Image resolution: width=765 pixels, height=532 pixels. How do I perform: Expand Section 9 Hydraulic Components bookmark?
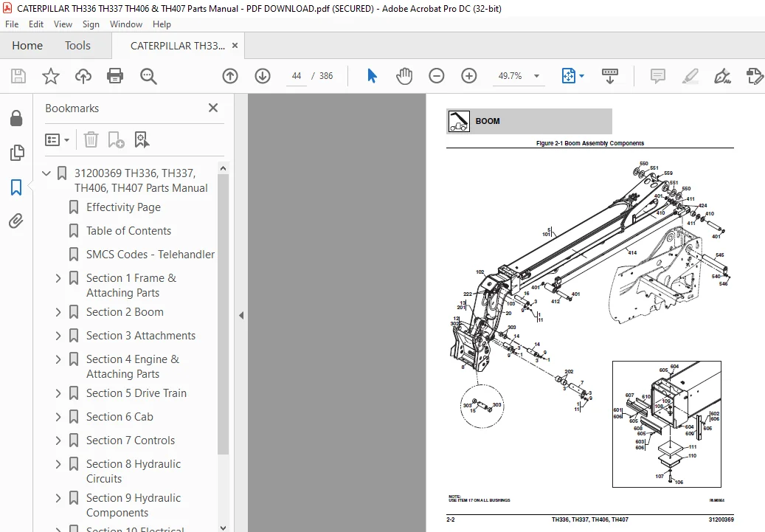coord(58,498)
